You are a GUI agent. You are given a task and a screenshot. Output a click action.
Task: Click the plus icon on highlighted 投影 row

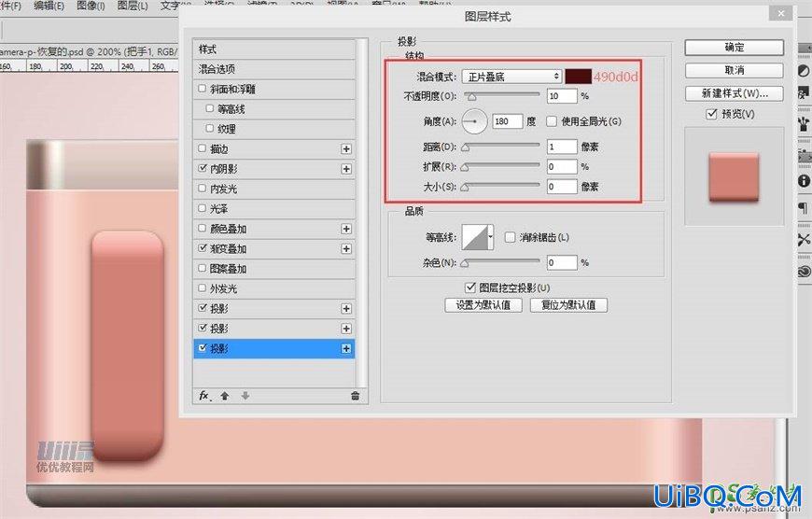[x=346, y=348]
